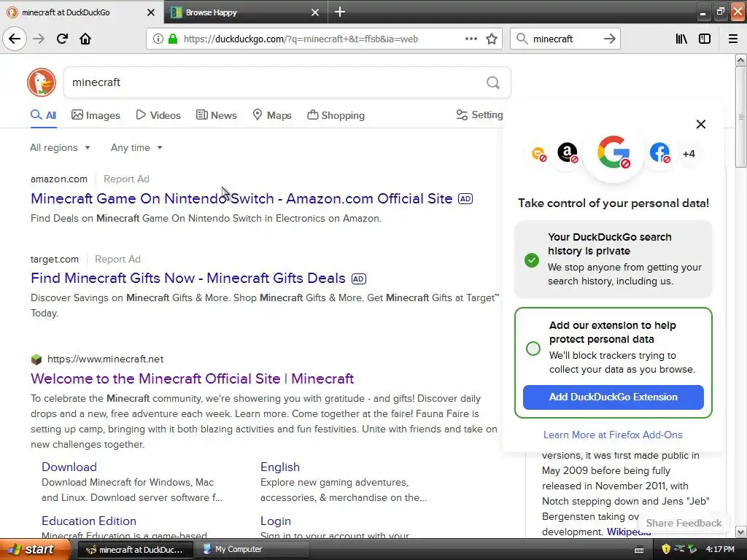Click the Amazon blocked tracker icon

(568, 153)
